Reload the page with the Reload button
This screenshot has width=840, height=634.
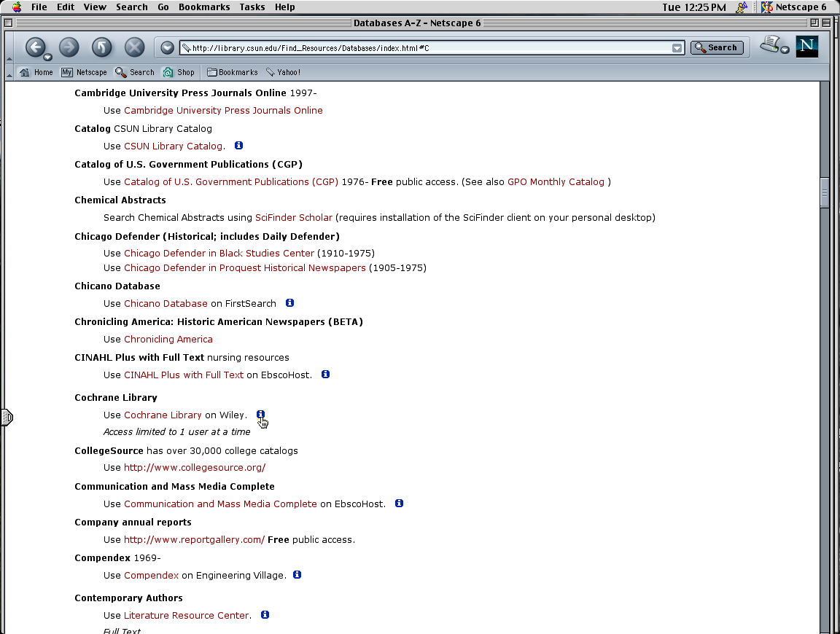[101, 47]
